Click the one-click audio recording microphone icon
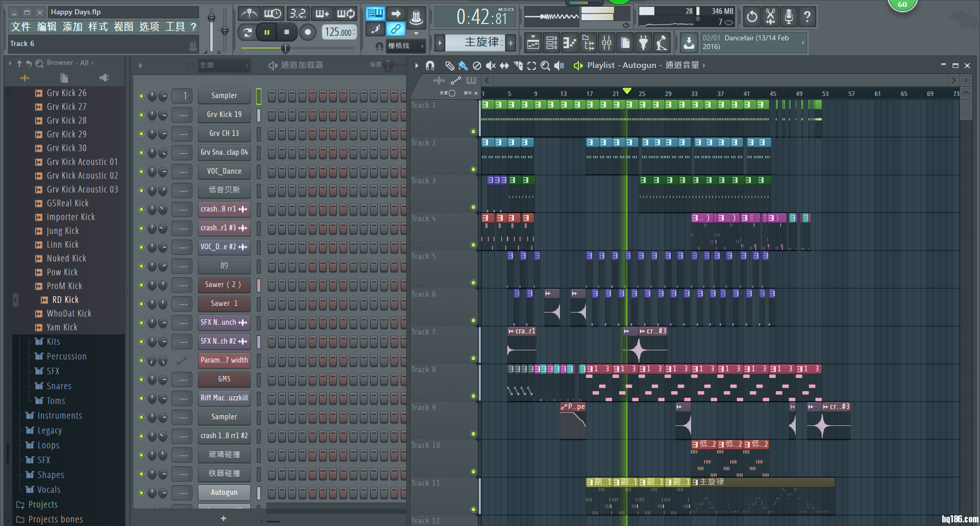 point(789,17)
